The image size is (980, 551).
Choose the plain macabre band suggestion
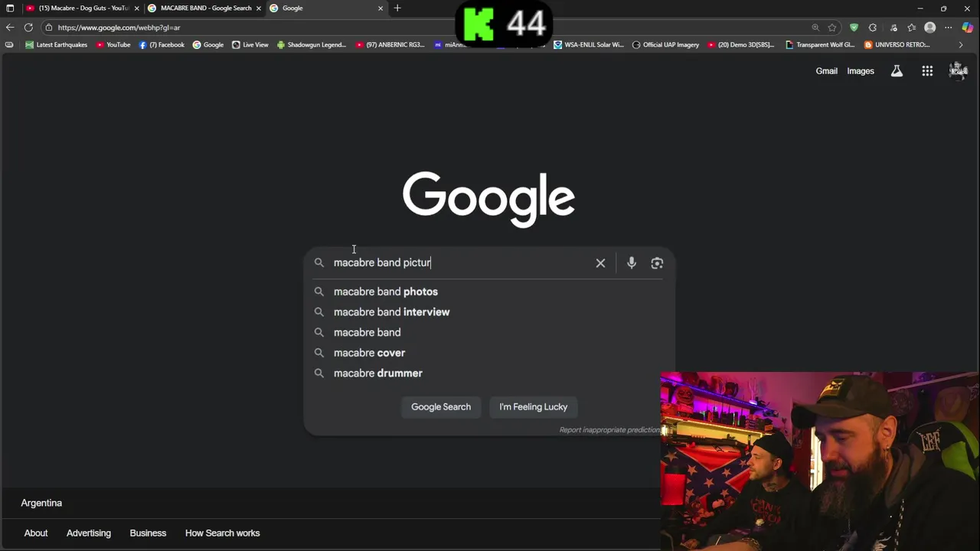pos(489,332)
